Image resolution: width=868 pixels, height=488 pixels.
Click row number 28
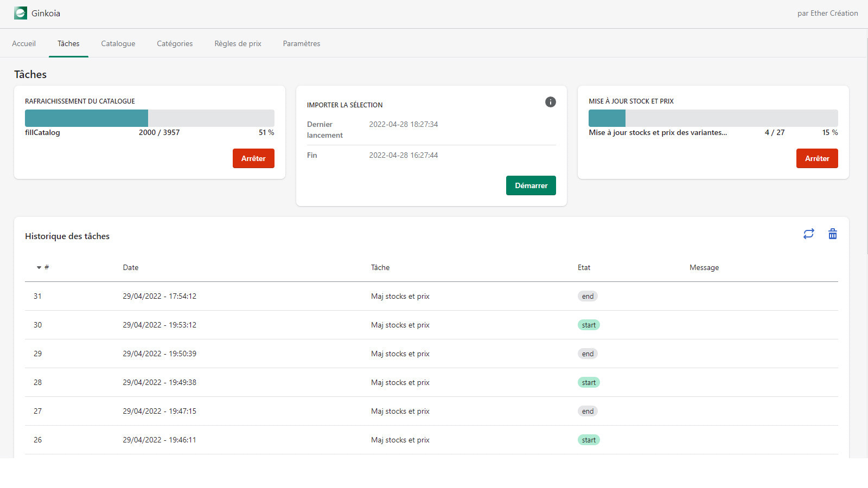pyautogui.click(x=37, y=382)
